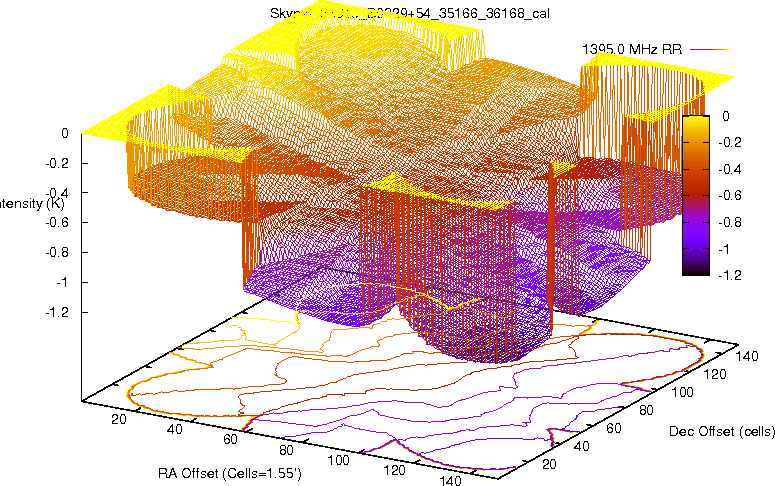Click the intensity color bar gradient
Screen dimensions: 775x486
[695, 195]
